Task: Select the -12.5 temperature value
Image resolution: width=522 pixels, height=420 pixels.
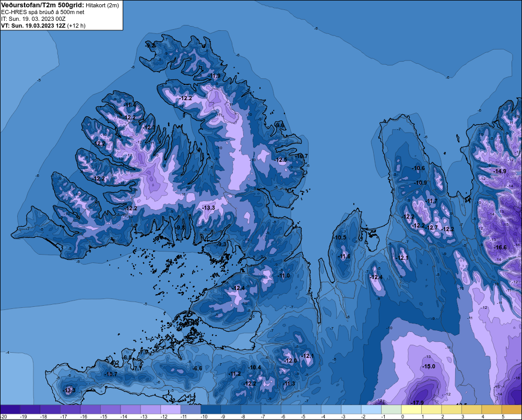Action: (x=281, y=160)
